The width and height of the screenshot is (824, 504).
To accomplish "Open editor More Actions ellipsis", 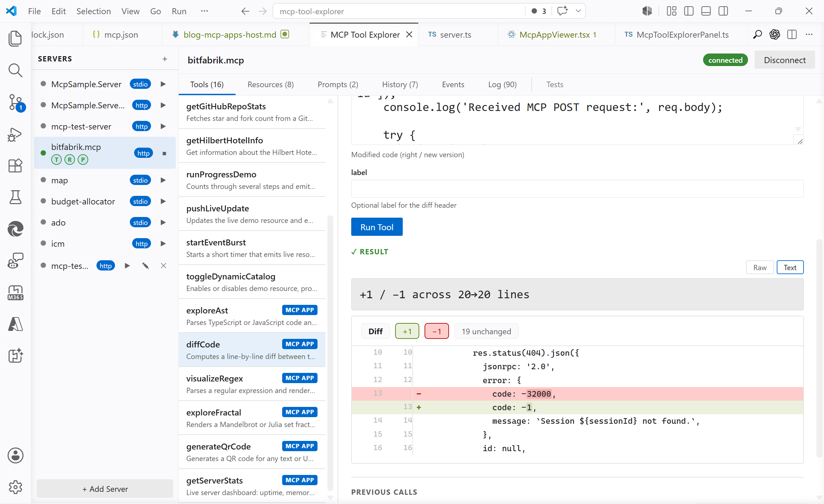I will 809,34.
